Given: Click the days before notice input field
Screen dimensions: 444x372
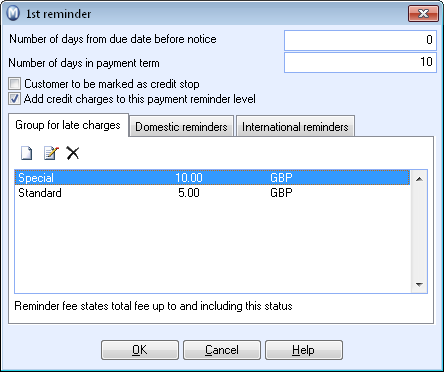Looking at the screenshot, I should 360,40.
